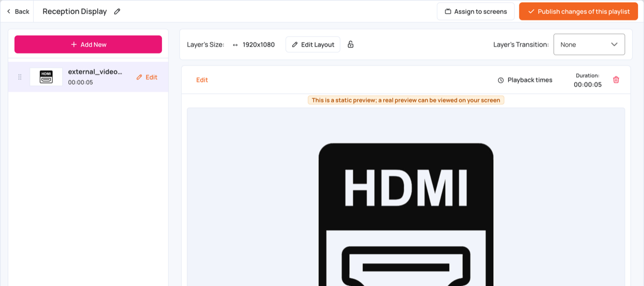Delete the item with the trash icon

coord(616,79)
